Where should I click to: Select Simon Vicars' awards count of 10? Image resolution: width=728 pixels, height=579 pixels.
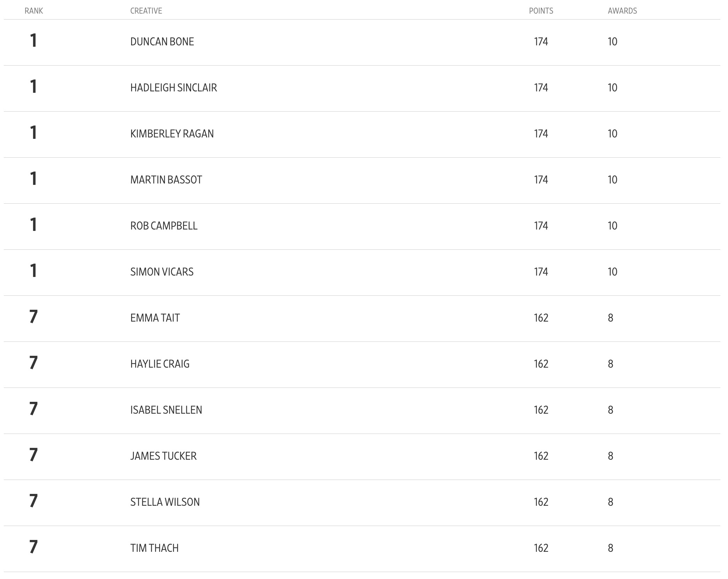pos(613,272)
